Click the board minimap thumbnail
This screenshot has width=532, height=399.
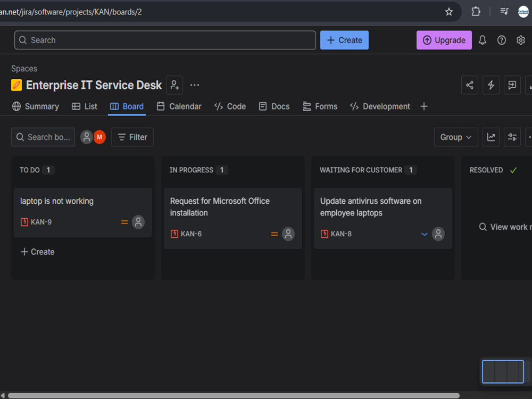click(503, 372)
